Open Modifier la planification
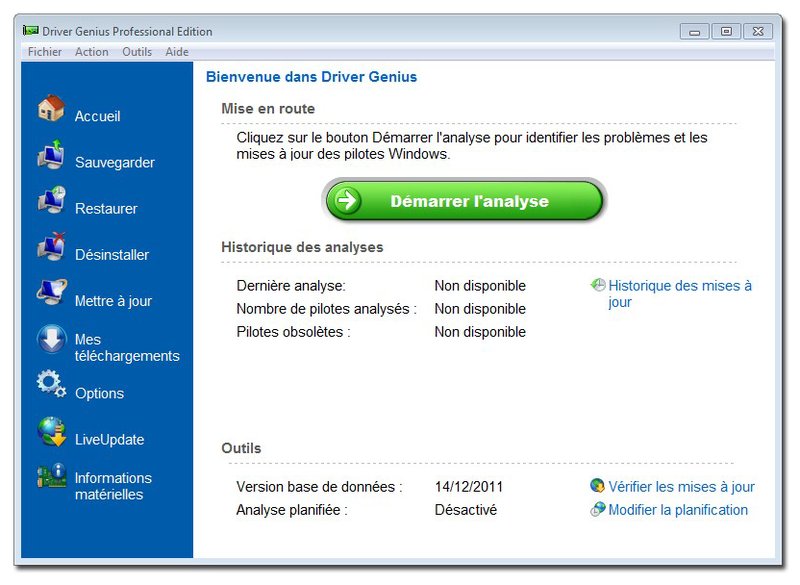800x585 pixels. click(x=678, y=510)
